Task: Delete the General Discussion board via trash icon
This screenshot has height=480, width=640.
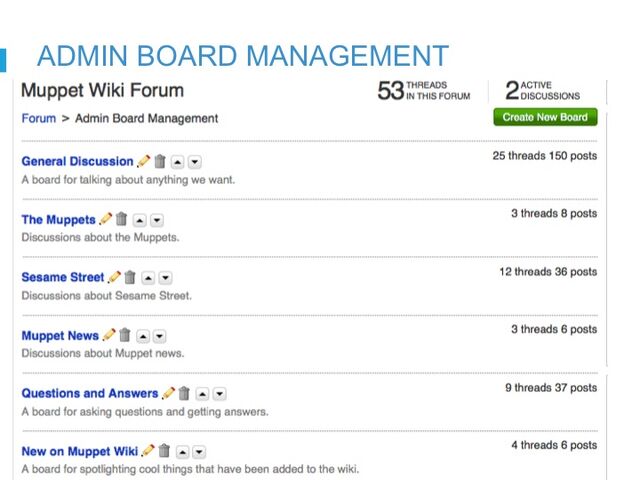Action: coord(160,161)
